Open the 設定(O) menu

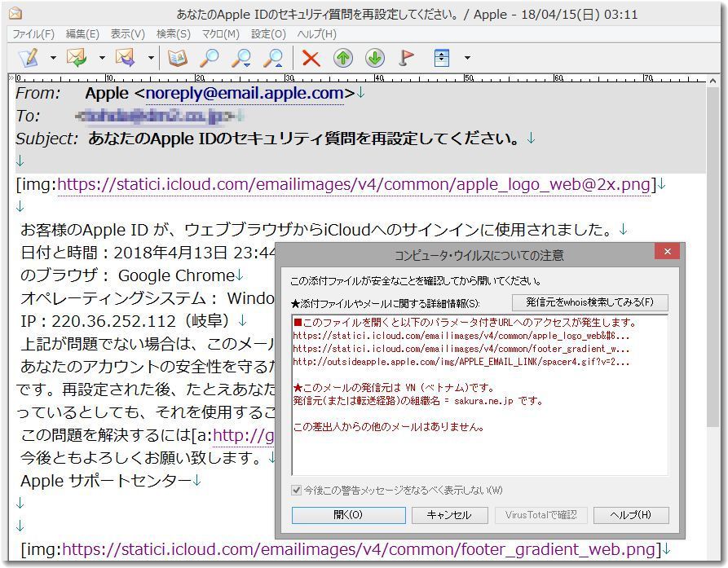268,34
